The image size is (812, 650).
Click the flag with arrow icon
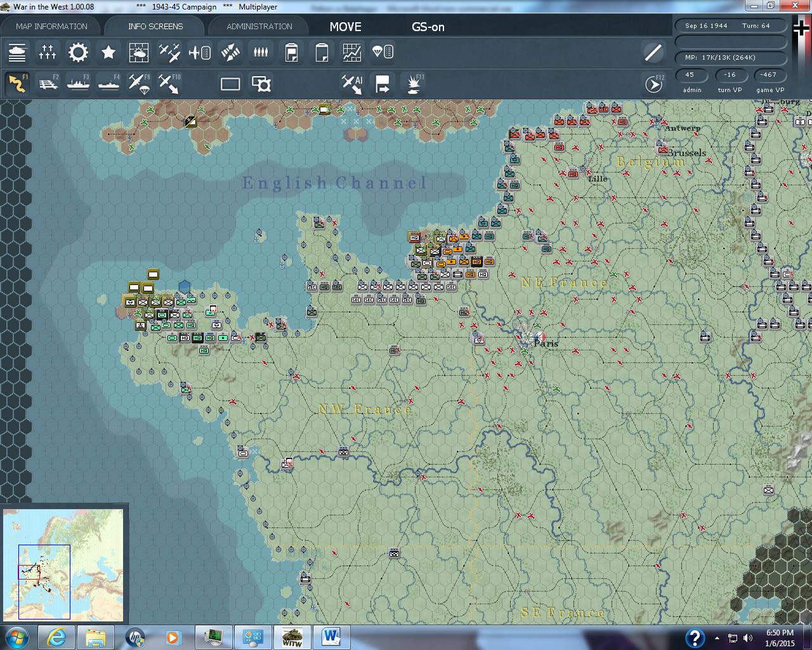point(383,84)
